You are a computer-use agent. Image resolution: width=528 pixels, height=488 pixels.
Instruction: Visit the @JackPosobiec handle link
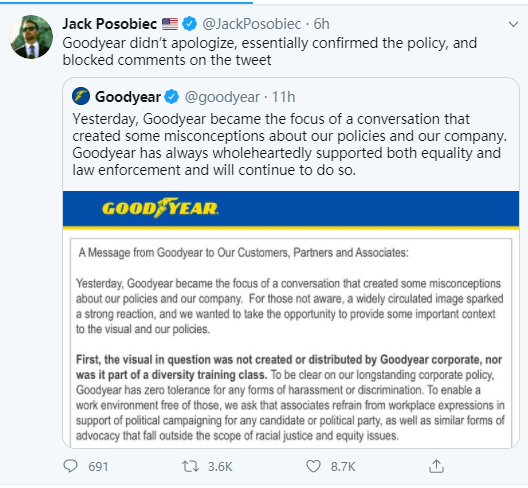click(x=252, y=24)
